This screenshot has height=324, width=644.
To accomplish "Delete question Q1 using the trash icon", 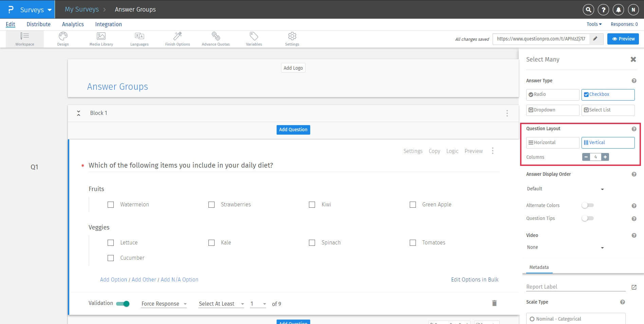I will 494,303.
